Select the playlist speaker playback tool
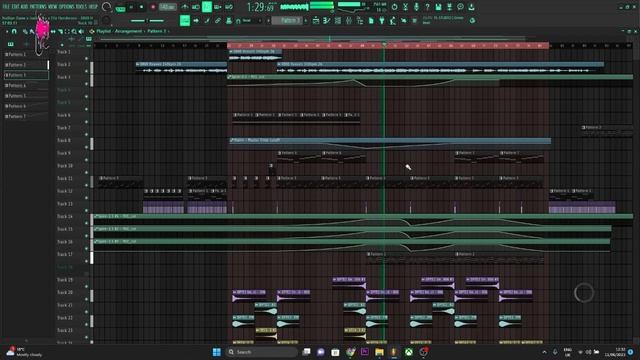The width and height of the screenshot is (640, 360). coord(81,31)
